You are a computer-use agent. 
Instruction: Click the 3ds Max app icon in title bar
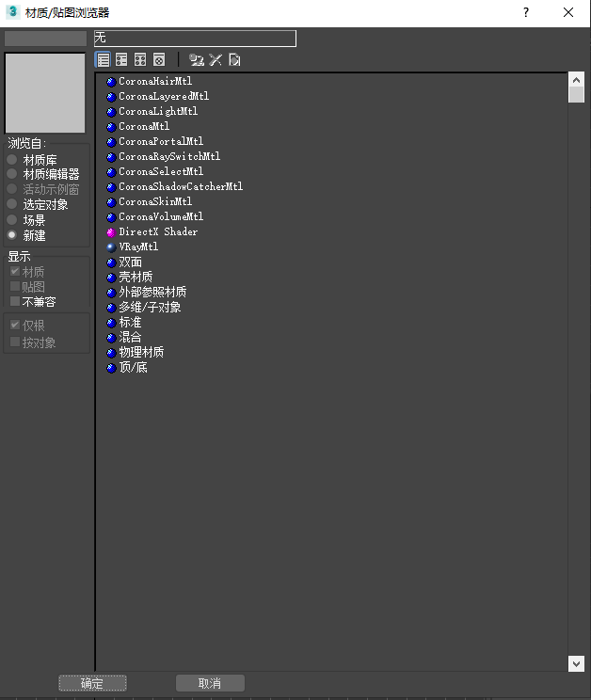[13, 12]
